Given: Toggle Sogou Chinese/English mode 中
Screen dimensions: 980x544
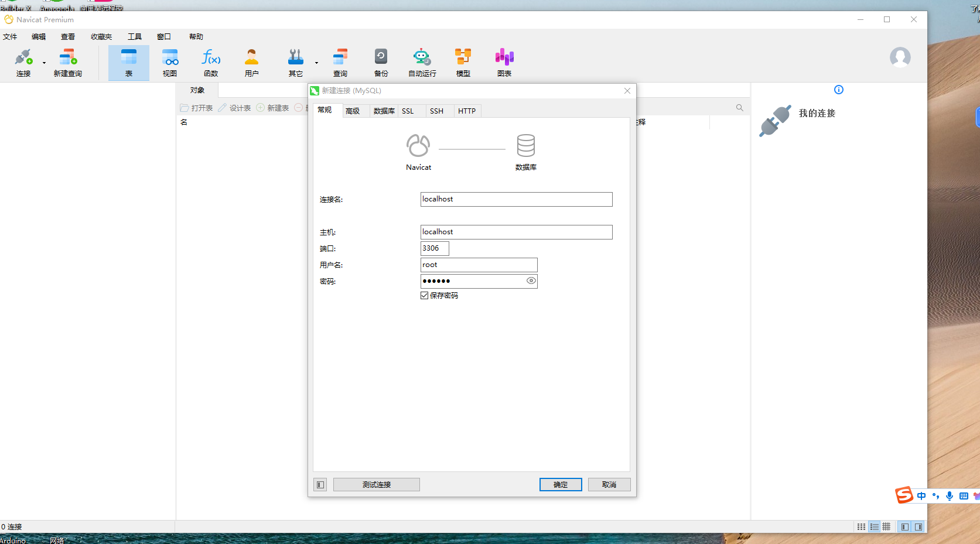Looking at the screenshot, I should 921,496.
